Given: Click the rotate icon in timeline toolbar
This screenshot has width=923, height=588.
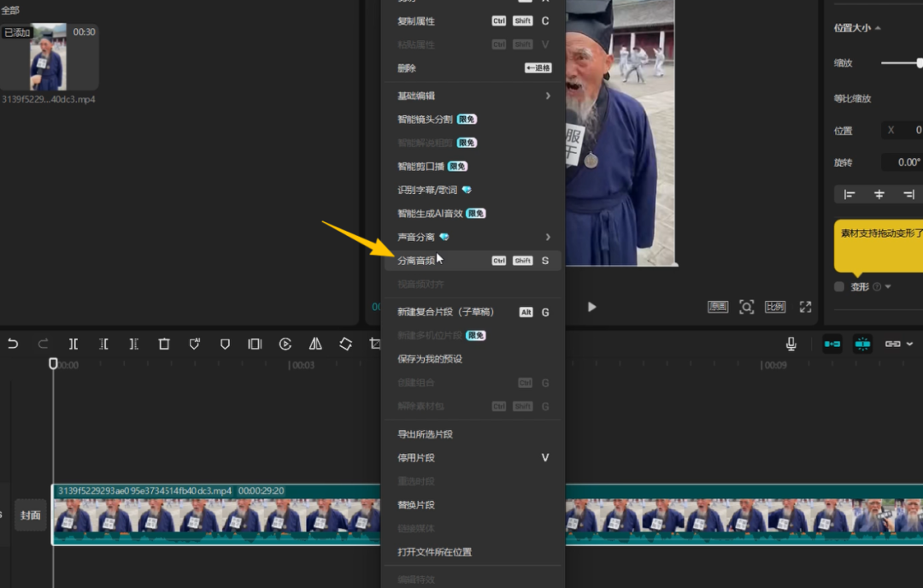Looking at the screenshot, I should coord(345,344).
